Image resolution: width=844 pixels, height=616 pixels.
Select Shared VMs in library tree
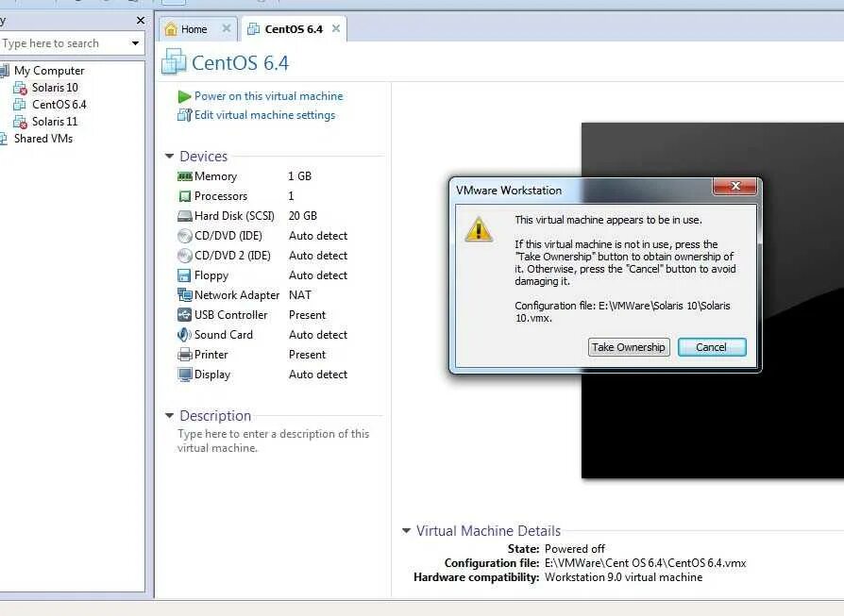43,139
